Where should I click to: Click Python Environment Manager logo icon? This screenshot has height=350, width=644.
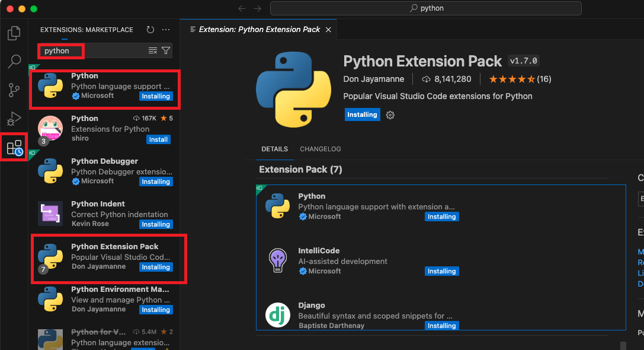click(x=50, y=299)
